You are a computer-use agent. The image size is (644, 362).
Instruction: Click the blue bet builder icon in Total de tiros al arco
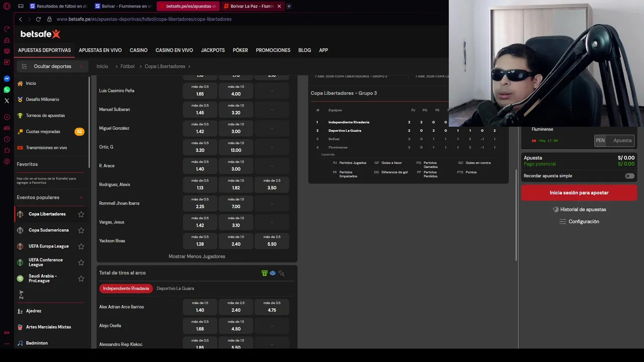[273, 273]
